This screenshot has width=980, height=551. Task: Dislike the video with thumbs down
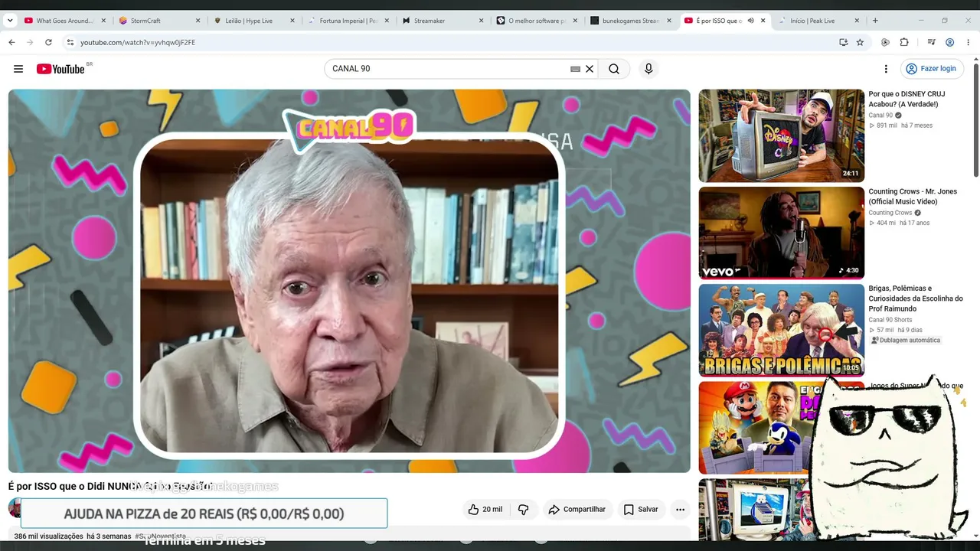tap(524, 510)
